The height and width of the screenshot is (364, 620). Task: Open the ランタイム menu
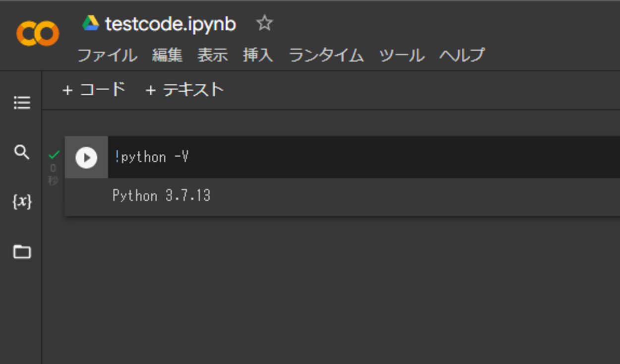tap(326, 55)
